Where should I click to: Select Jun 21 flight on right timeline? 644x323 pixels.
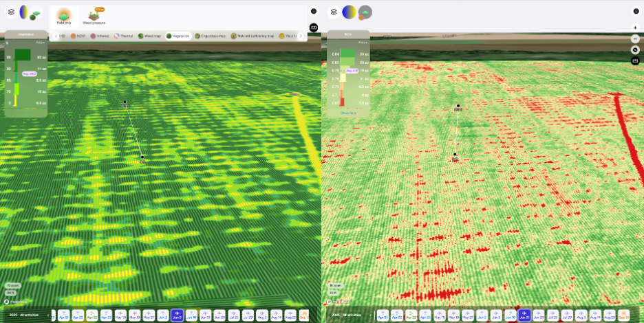click(524, 315)
